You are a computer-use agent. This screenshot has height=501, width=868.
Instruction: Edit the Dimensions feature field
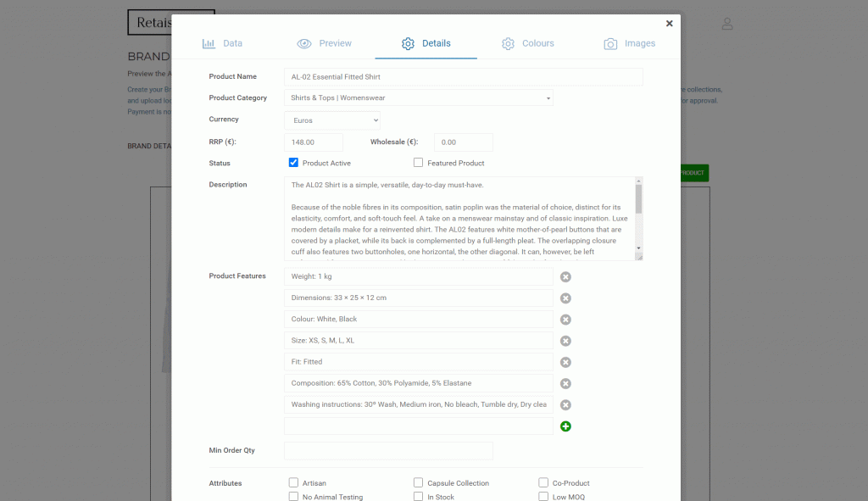click(x=419, y=298)
